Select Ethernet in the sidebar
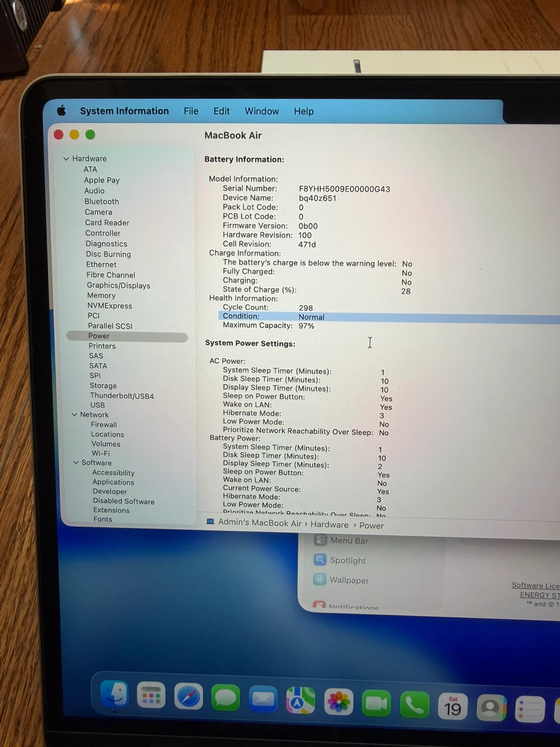Image resolution: width=560 pixels, height=747 pixels. [x=101, y=264]
